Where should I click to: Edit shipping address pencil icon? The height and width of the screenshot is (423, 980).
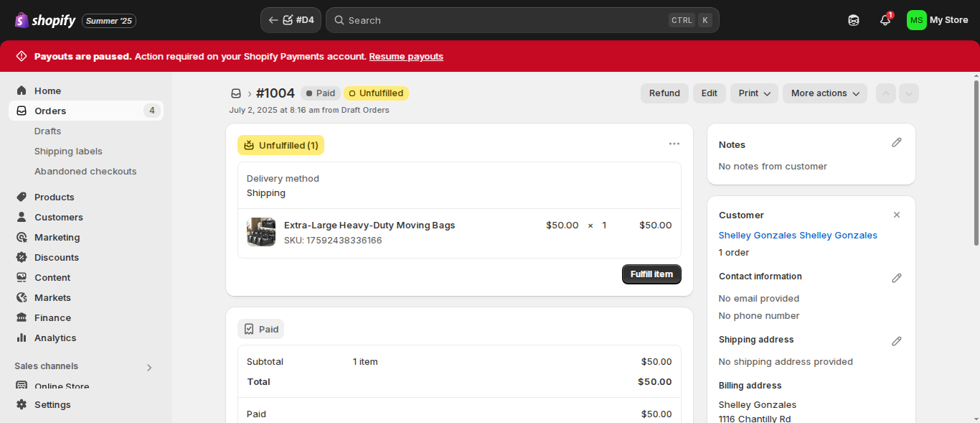click(897, 341)
